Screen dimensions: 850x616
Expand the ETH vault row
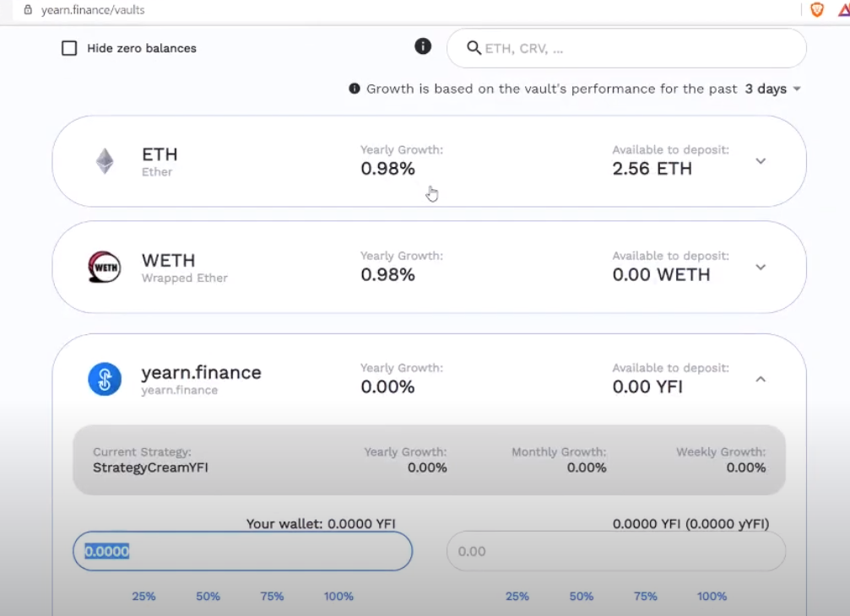[x=761, y=161]
